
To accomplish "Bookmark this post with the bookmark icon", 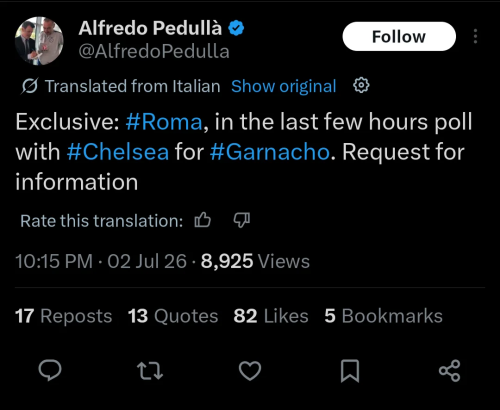I will [x=350, y=371].
